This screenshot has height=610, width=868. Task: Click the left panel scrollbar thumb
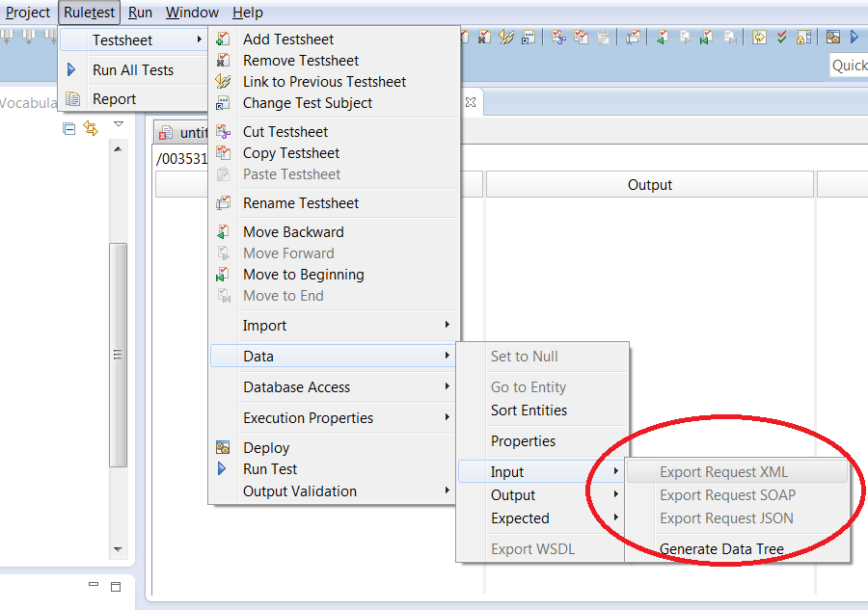(x=118, y=355)
